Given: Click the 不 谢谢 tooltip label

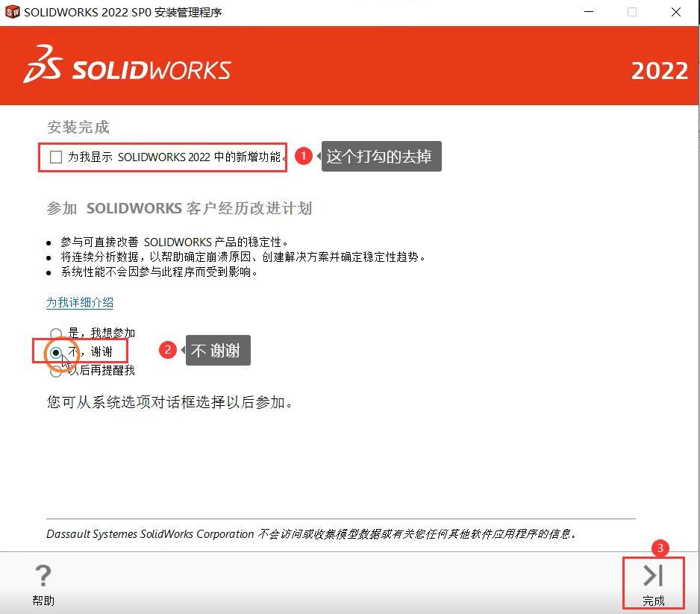Looking at the screenshot, I should 217,350.
